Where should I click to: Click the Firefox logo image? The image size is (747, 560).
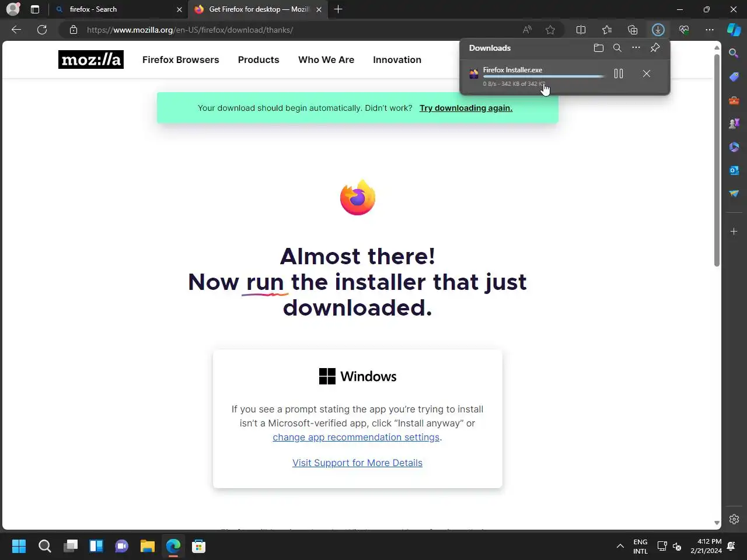click(358, 197)
